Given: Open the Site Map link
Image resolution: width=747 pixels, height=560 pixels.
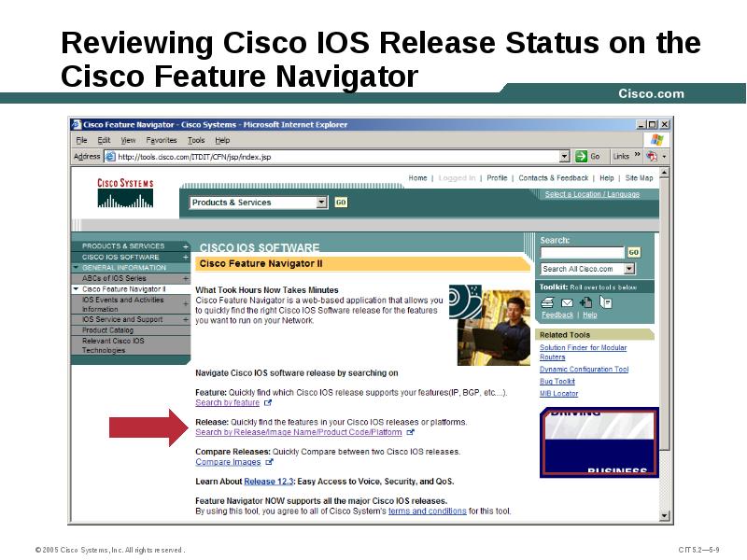Looking at the screenshot, I should coord(639,177).
